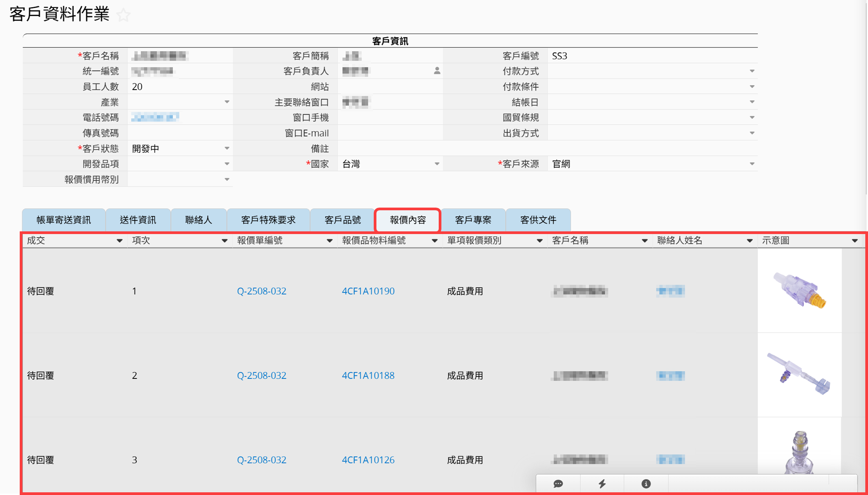The height and width of the screenshot is (495, 868).
Task: Expand the 客戶狀態 dropdown showing 開發中
Action: pos(227,148)
